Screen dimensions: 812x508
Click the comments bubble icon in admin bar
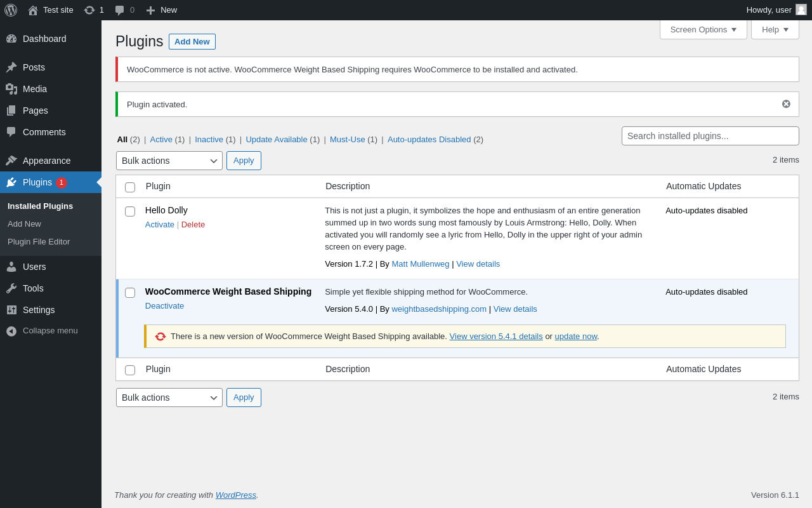(x=120, y=10)
